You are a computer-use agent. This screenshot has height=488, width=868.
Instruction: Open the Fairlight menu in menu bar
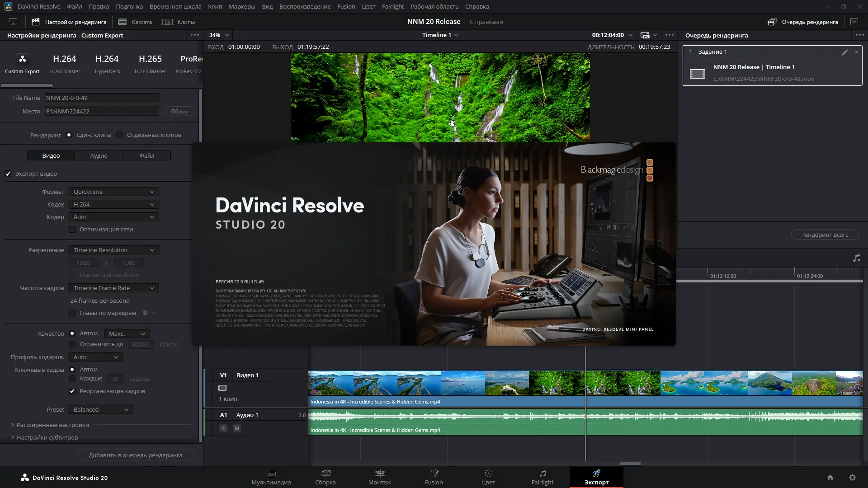coord(392,7)
